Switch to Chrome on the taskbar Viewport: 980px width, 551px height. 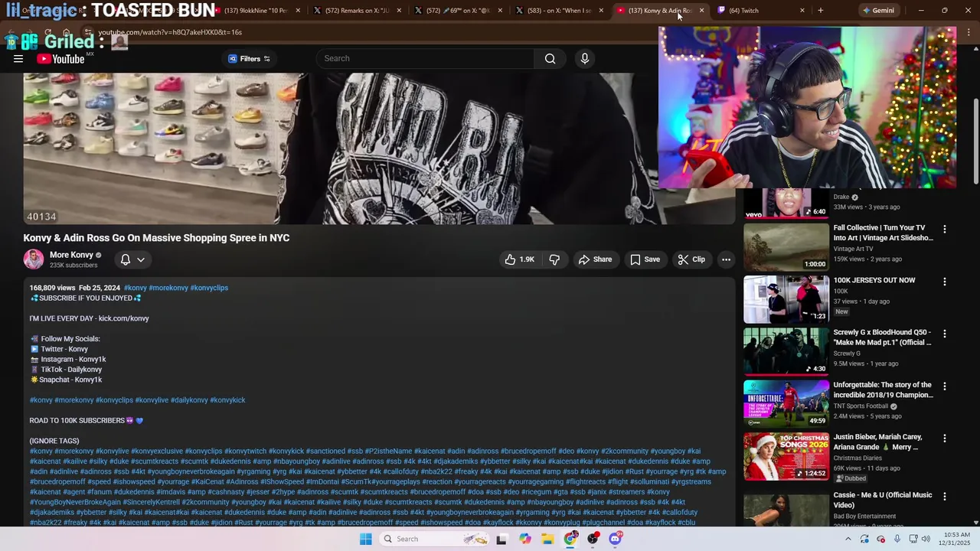(x=570, y=539)
